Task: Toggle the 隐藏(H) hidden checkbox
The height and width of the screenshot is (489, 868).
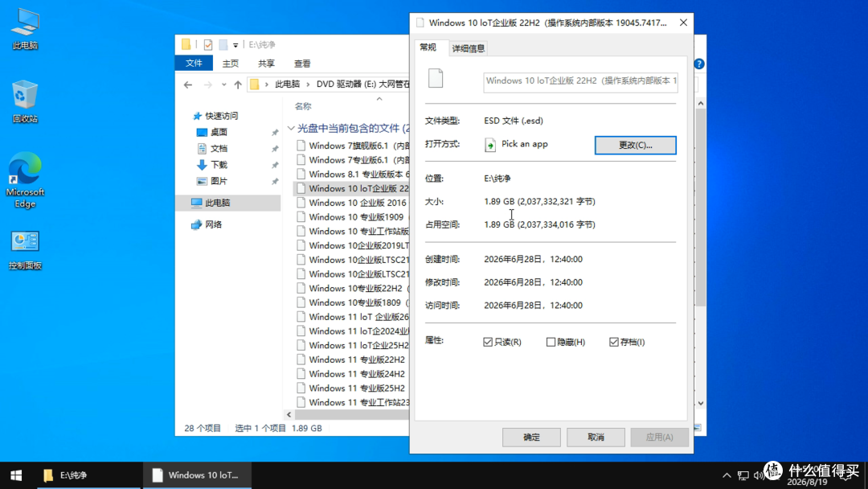Action: coord(551,343)
